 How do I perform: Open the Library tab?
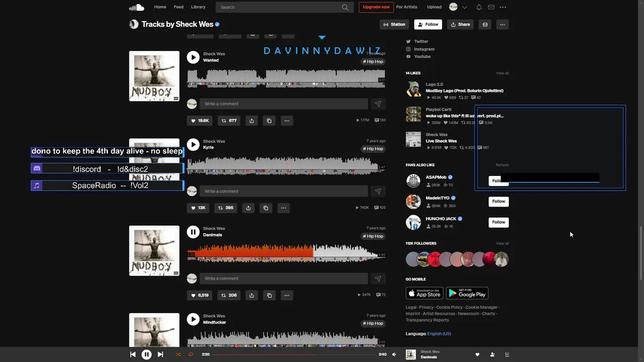tap(198, 7)
